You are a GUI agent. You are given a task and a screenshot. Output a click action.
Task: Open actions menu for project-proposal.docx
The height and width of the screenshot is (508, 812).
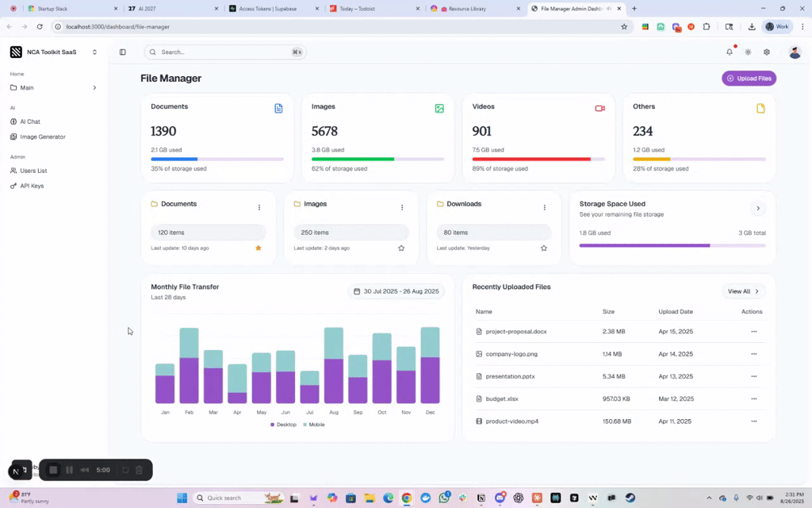coord(754,331)
